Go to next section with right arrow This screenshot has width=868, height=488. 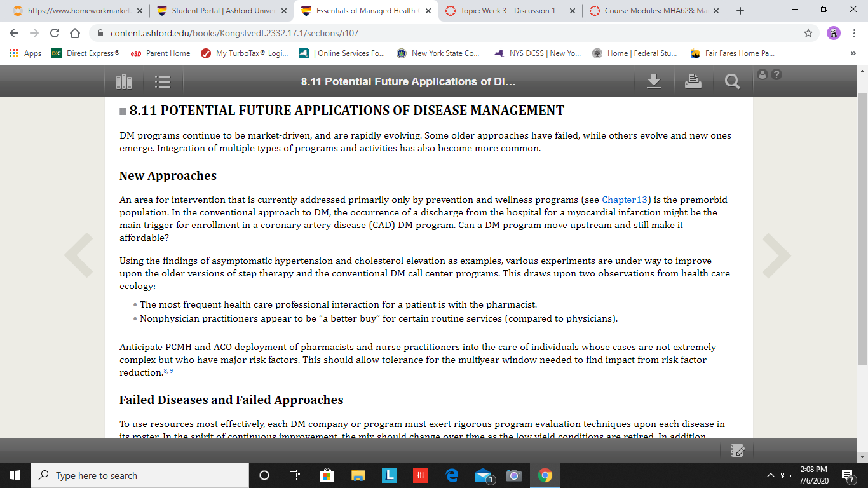[x=776, y=255]
